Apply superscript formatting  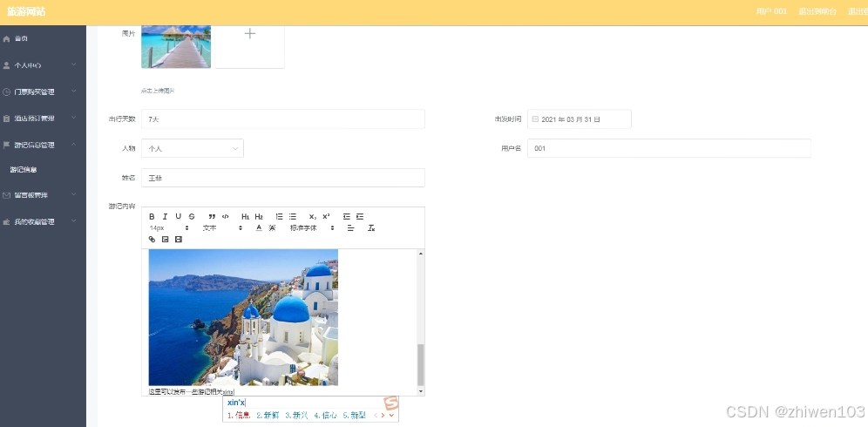pos(327,216)
